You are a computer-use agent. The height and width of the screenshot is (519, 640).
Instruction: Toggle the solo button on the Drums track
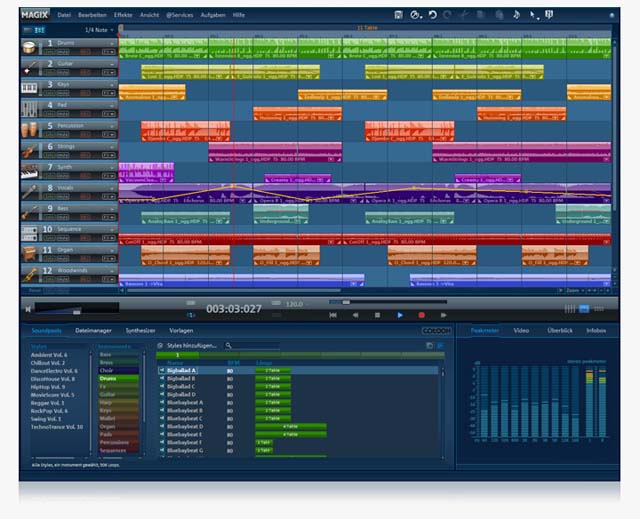click(x=50, y=52)
